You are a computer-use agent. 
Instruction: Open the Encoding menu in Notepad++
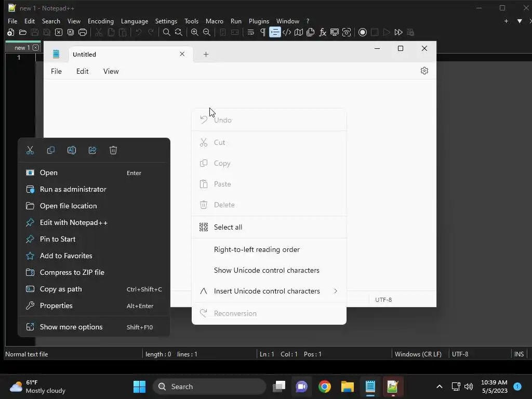(x=101, y=21)
